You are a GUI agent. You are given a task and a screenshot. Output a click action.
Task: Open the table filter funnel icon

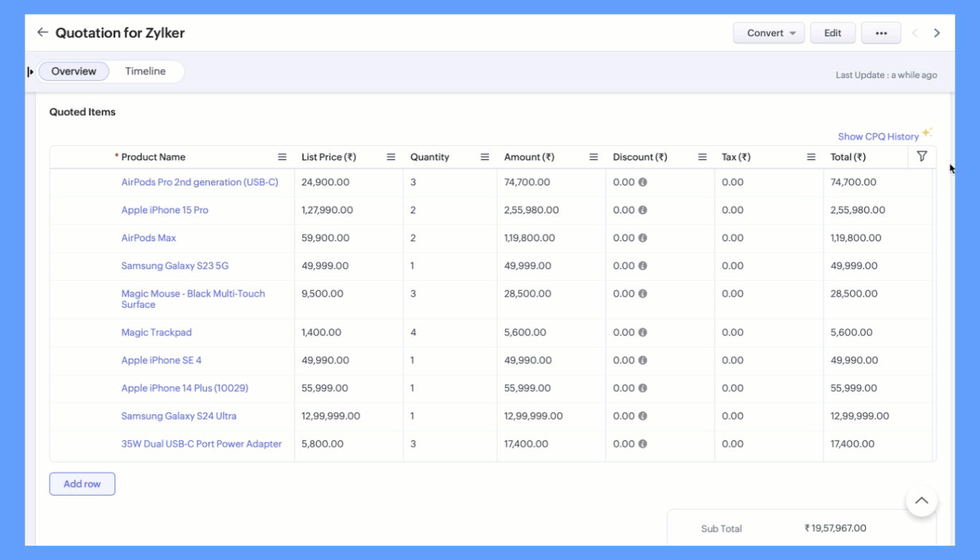[922, 156]
